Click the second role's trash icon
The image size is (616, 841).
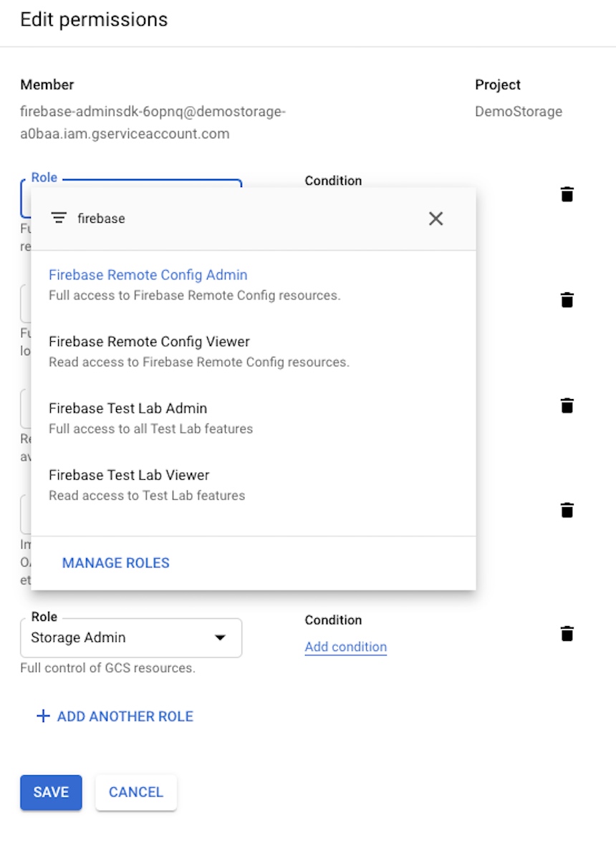[x=567, y=299]
